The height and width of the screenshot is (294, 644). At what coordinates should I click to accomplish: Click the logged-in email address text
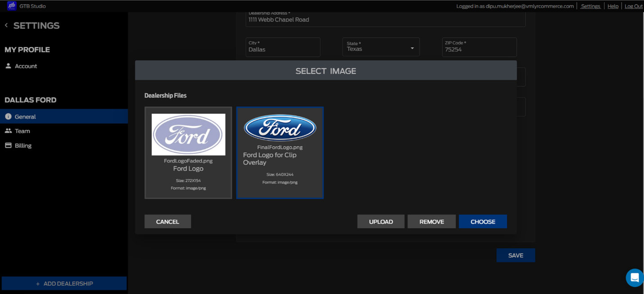(530, 6)
